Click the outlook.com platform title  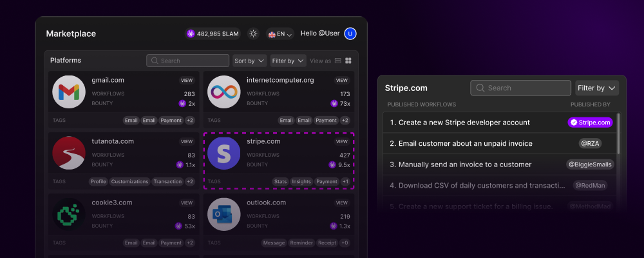click(x=266, y=203)
